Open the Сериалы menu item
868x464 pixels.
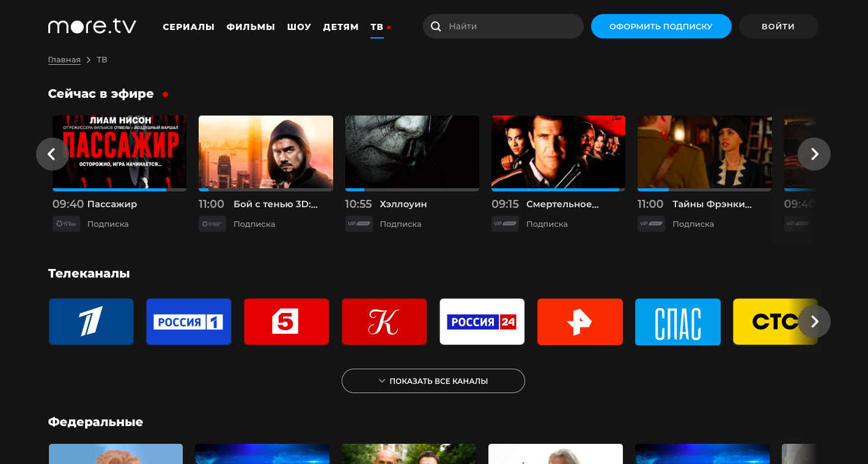point(189,27)
